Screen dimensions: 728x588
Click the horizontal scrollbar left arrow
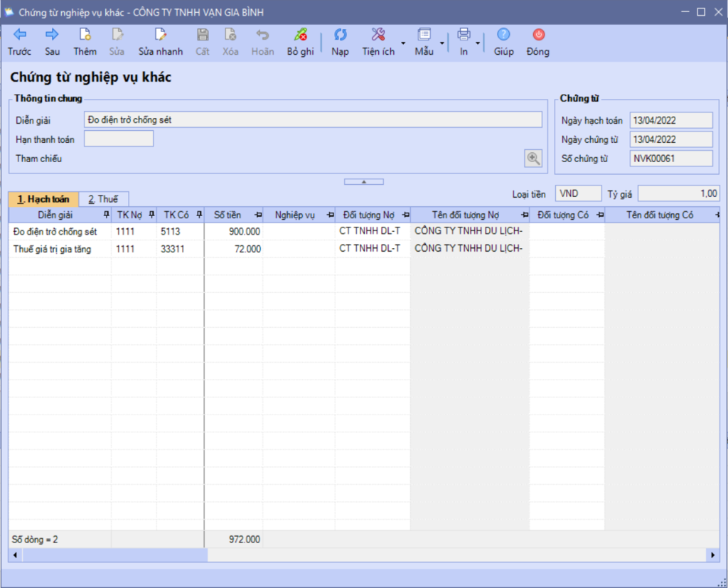16,555
